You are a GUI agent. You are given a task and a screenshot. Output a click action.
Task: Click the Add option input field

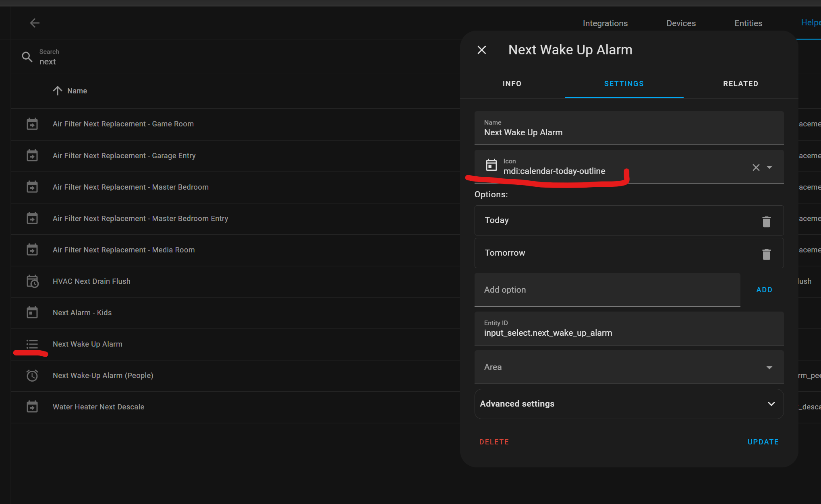tap(584, 289)
